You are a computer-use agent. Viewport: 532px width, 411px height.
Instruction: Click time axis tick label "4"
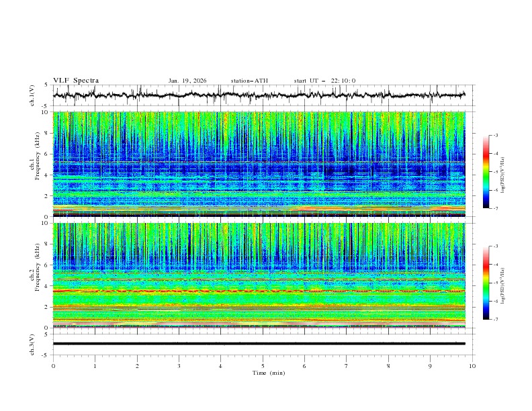click(220, 366)
